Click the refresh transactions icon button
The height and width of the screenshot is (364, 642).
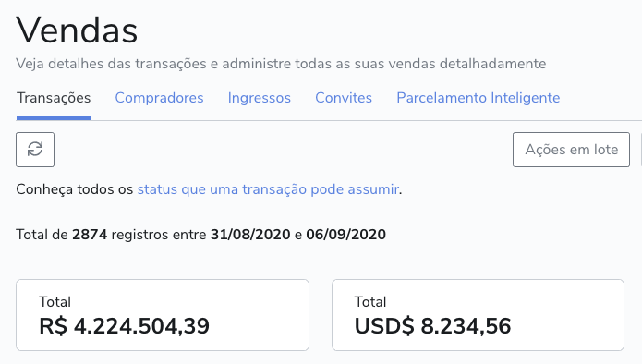point(35,150)
